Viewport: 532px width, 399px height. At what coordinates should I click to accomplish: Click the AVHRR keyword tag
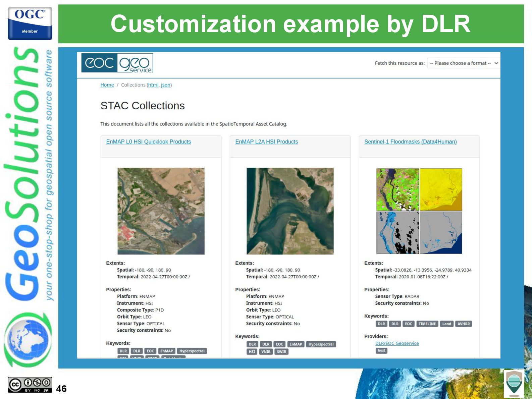[464, 324]
